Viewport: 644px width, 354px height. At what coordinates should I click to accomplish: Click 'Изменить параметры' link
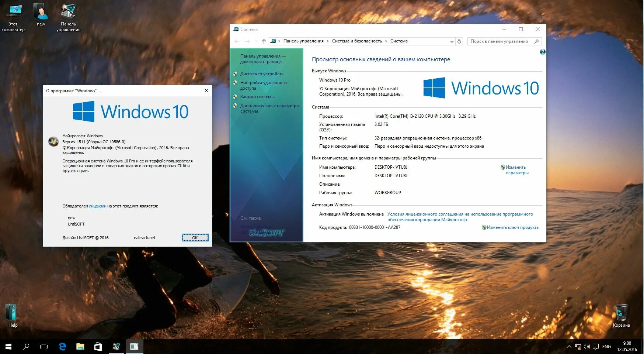pos(517,170)
